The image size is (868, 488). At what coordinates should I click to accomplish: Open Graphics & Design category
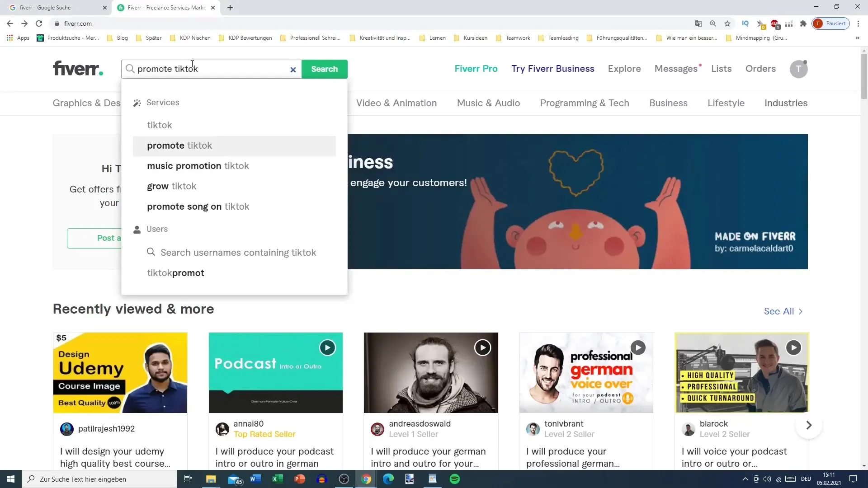click(x=87, y=103)
